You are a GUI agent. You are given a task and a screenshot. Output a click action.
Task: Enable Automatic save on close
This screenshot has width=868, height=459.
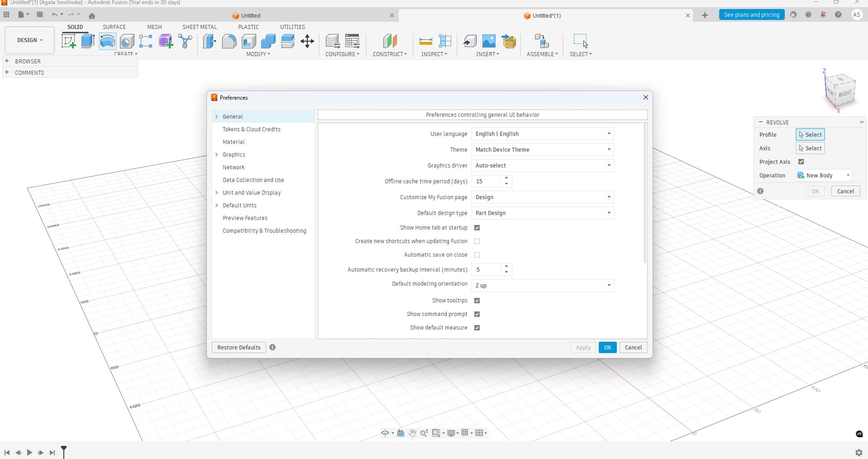pyautogui.click(x=477, y=255)
